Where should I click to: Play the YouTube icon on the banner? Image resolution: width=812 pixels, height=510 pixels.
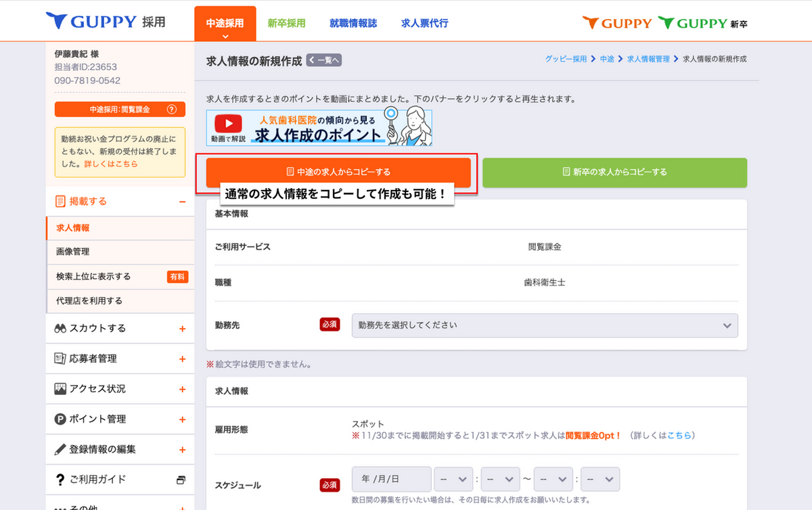point(229,124)
